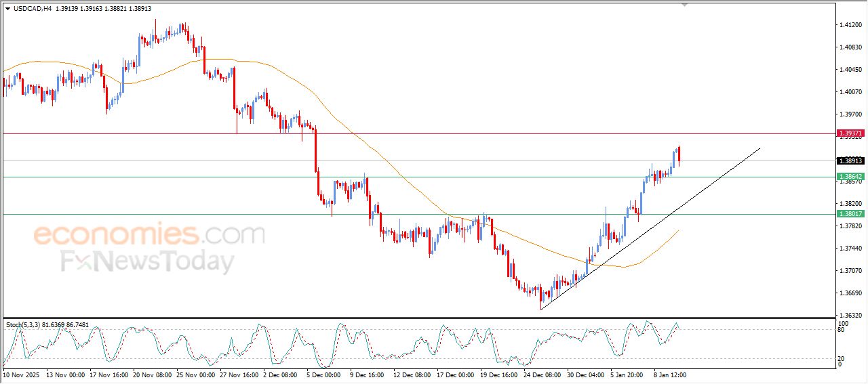The height and width of the screenshot is (384, 868).
Task: Click the 1.36320 price axis label
Action: point(850,316)
